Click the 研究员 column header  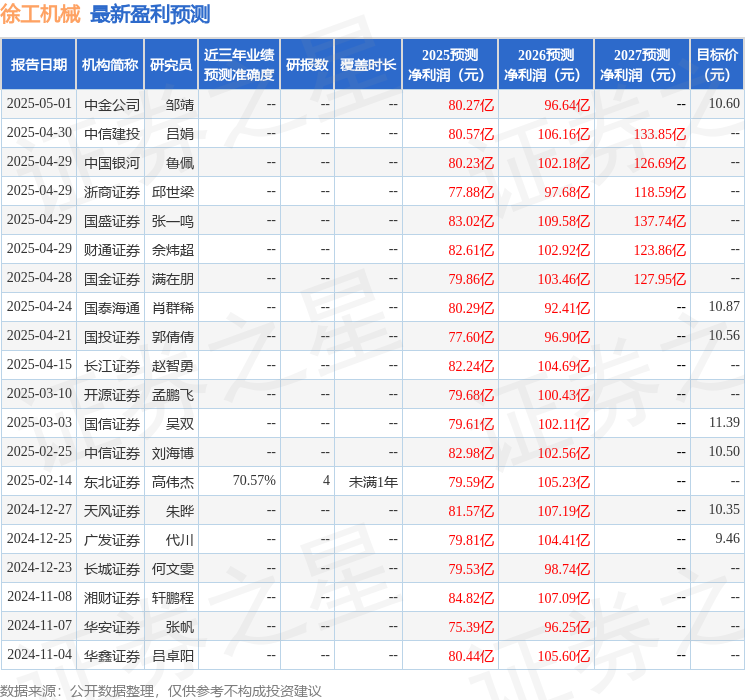[x=171, y=64]
